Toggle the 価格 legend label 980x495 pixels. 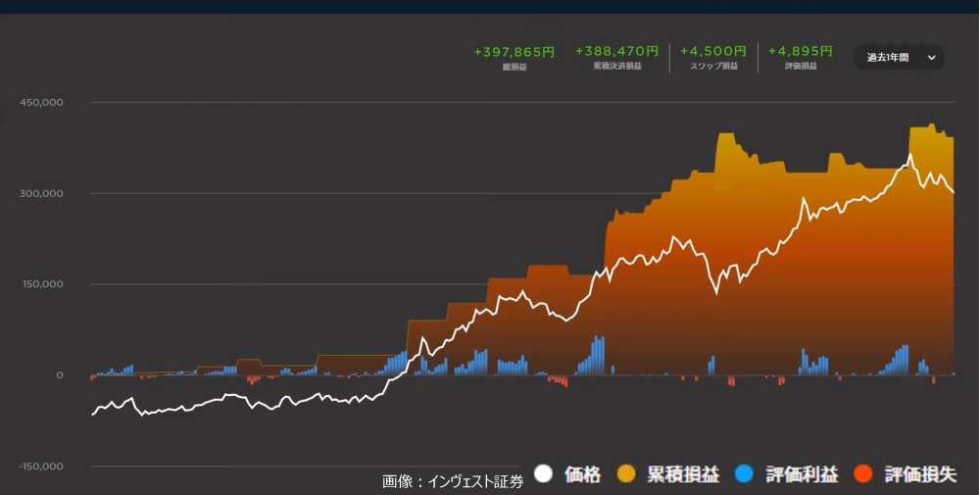582,475
